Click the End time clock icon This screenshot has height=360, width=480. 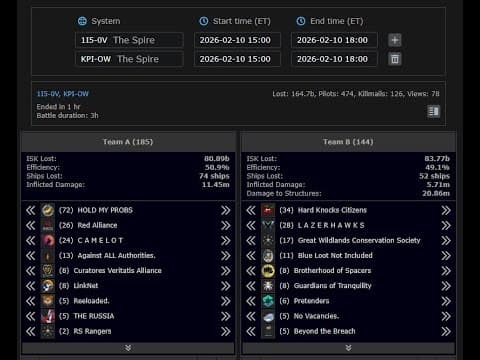301,21
